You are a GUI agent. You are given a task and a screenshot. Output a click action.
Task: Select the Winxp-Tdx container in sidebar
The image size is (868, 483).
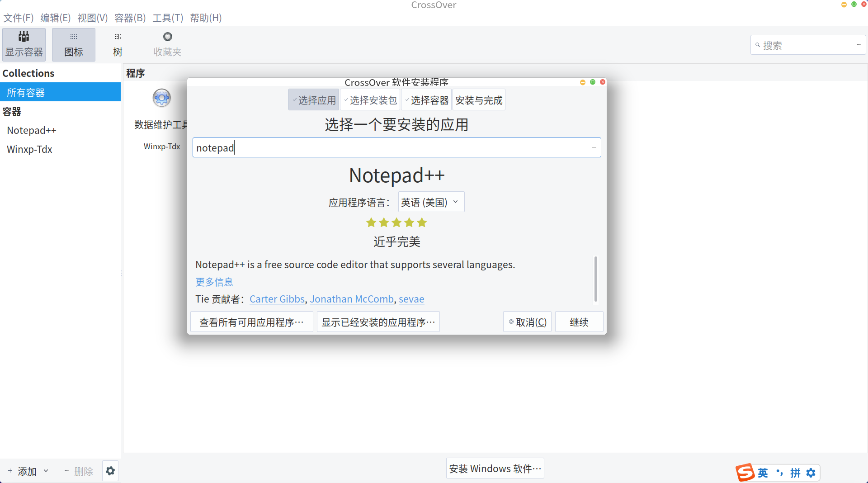[30, 149]
